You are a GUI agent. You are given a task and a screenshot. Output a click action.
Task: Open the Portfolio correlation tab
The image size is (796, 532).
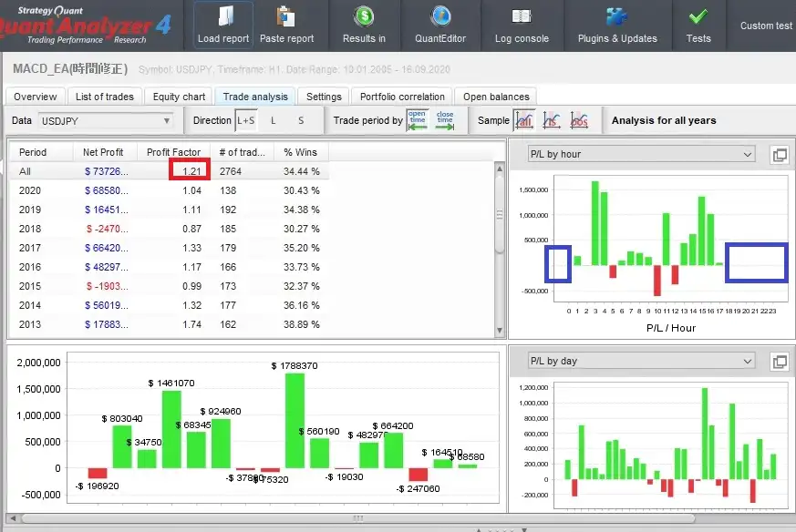[402, 97]
